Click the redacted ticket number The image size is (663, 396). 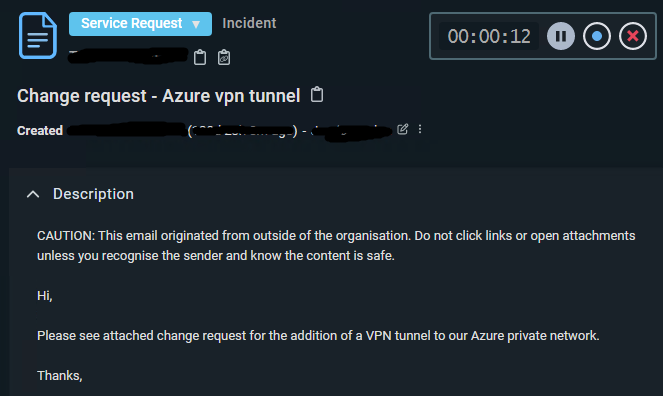coord(128,56)
